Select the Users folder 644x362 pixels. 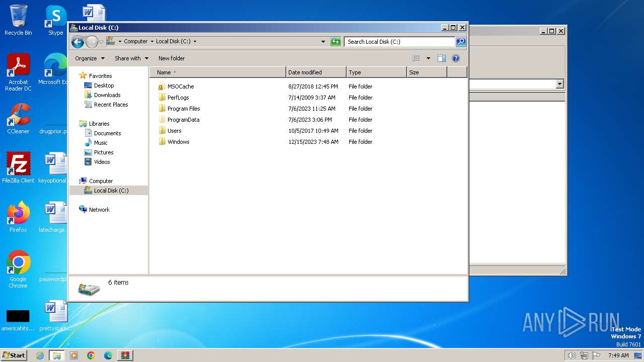174,131
